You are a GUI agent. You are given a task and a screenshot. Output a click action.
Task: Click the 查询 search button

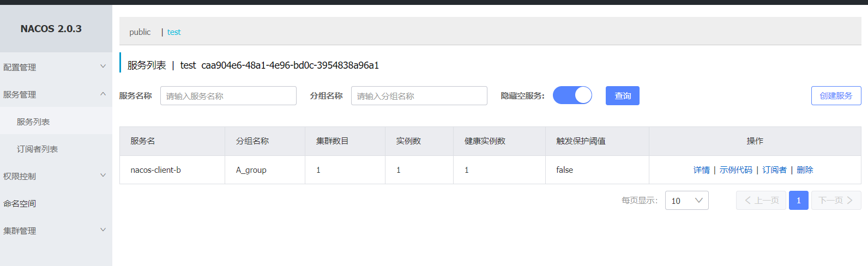point(622,96)
